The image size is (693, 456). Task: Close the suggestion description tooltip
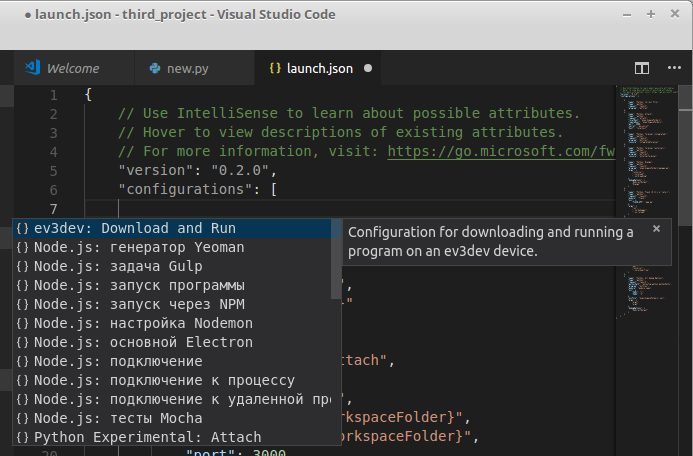656,229
